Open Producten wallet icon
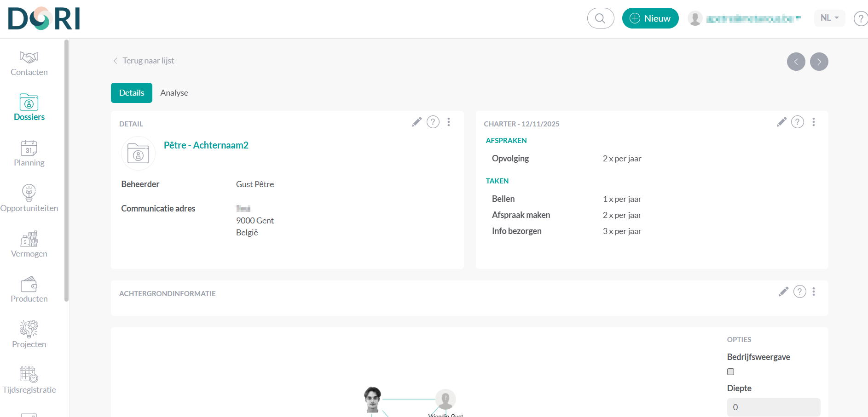Screen dimensions: 868x417 pos(29,284)
